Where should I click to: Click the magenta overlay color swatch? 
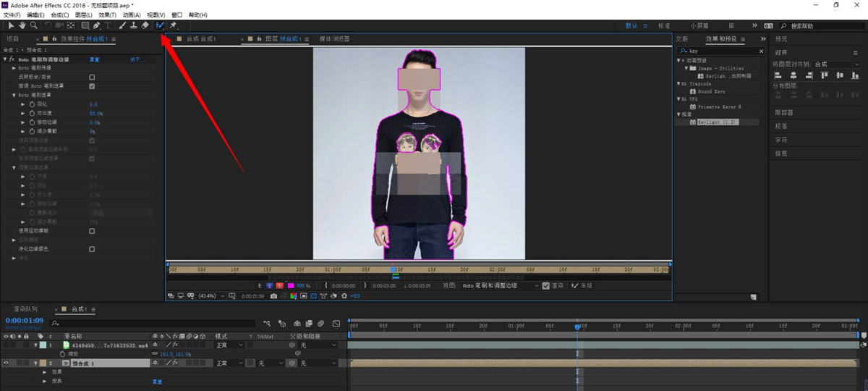point(290,286)
